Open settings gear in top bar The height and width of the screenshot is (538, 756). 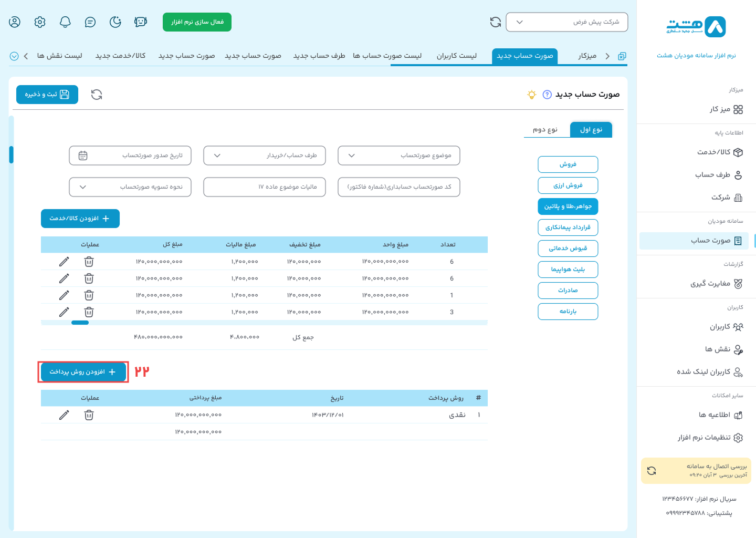[40, 22]
